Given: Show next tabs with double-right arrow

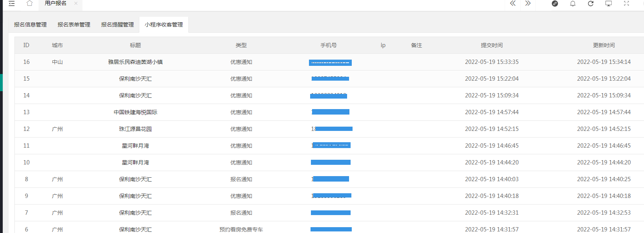Looking at the screenshot, I should click(x=528, y=4).
